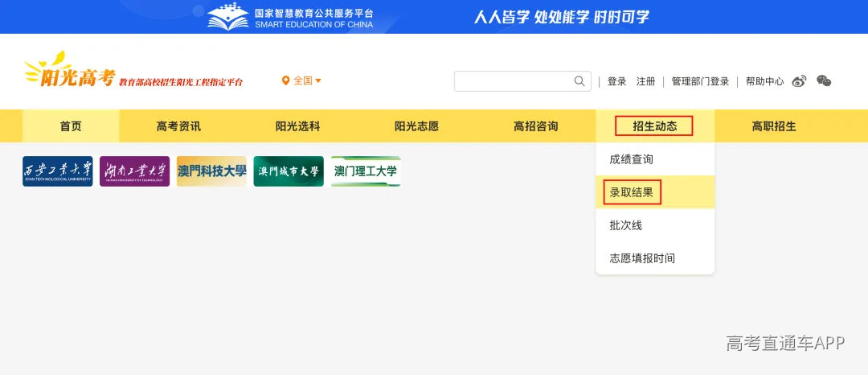This screenshot has height=375, width=868.
Task: Click the 教育部高校招生阳光工程指定平台 tagline
Action: point(181,83)
